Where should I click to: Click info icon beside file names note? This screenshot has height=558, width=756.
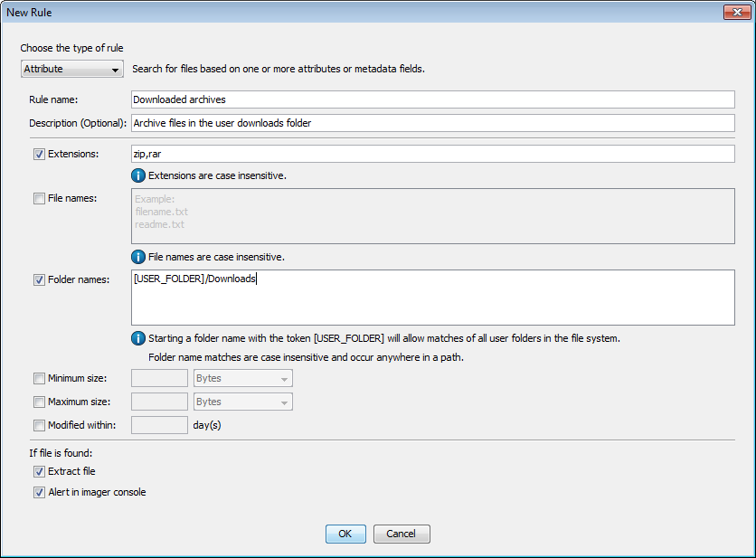pyautogui.click(x=138, y=257)
